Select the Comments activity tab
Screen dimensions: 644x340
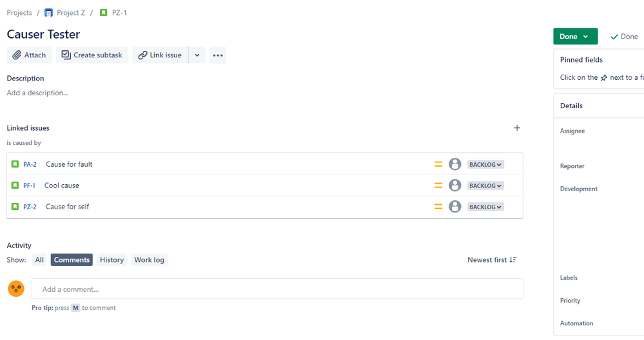72,260
